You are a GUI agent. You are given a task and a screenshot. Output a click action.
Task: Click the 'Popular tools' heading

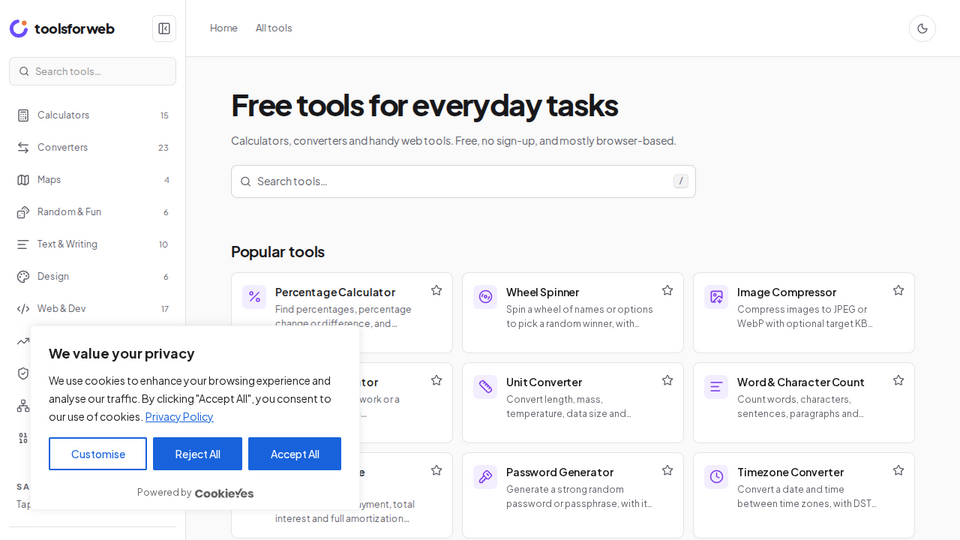[x=278, y=252]
